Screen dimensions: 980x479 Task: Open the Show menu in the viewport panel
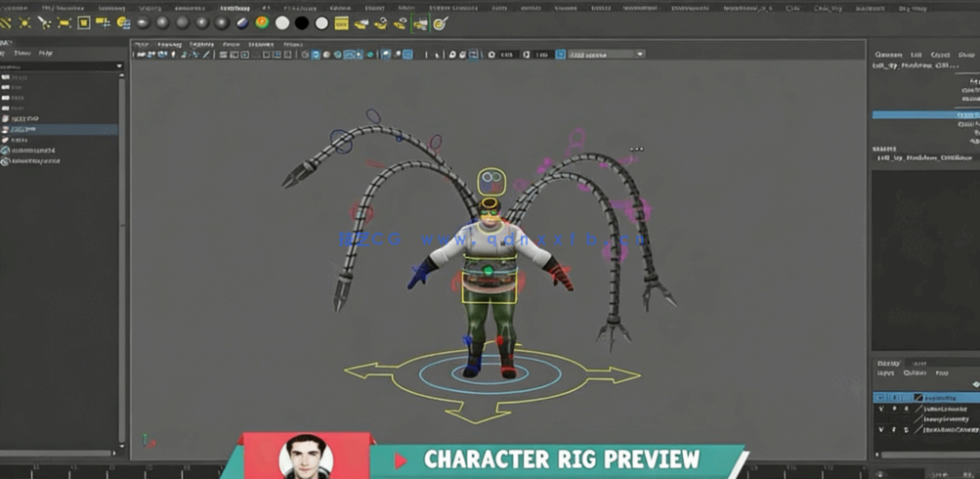click(x=231, y=44)
